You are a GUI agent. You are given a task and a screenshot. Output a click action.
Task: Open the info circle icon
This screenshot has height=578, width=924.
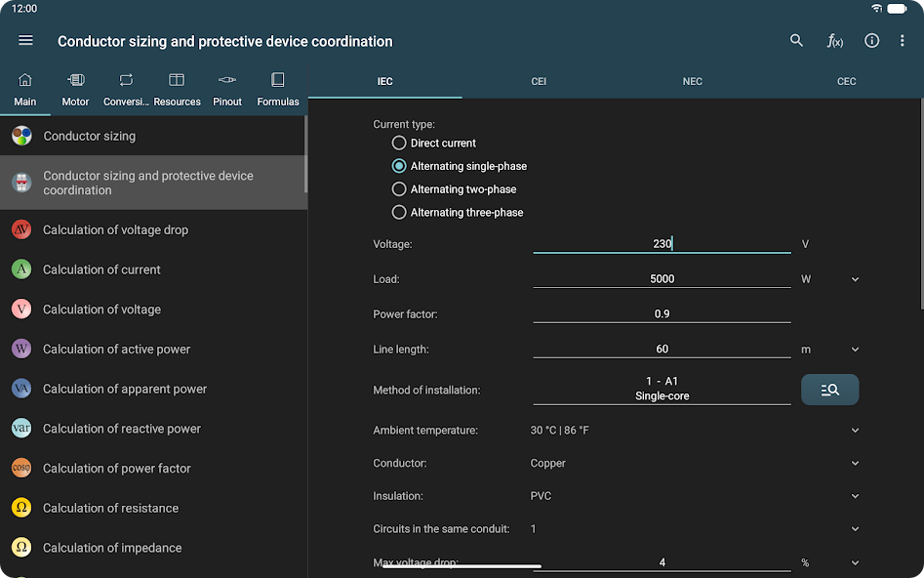click(x=871, y=40)
